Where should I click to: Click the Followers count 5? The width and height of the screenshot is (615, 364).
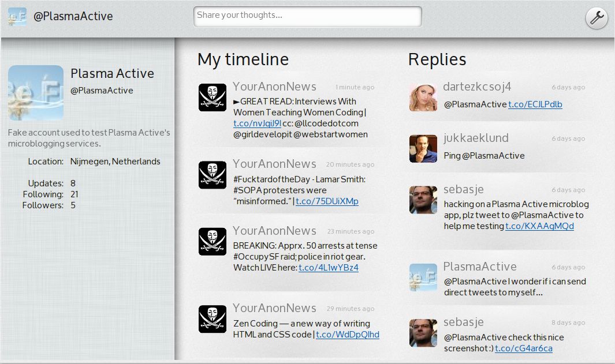tap(73, 205)
